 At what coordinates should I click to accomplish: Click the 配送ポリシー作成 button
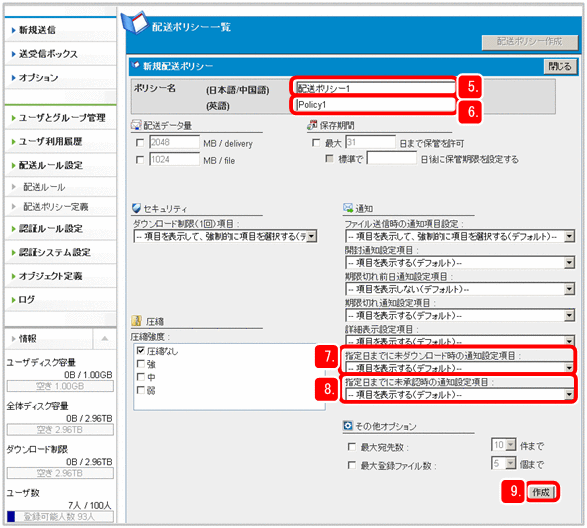(530, 42)
